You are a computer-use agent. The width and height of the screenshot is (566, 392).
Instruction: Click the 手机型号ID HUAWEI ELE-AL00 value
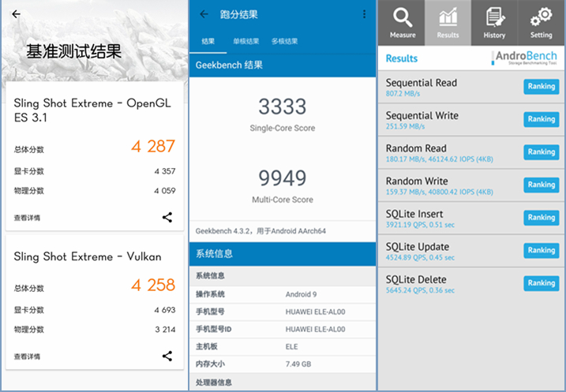click(315, 329)
